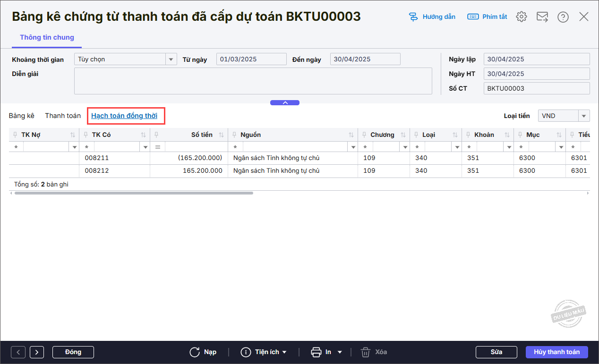Click the printer In icon
Screen dimensions: 599x364
click(x=316, y=352)
